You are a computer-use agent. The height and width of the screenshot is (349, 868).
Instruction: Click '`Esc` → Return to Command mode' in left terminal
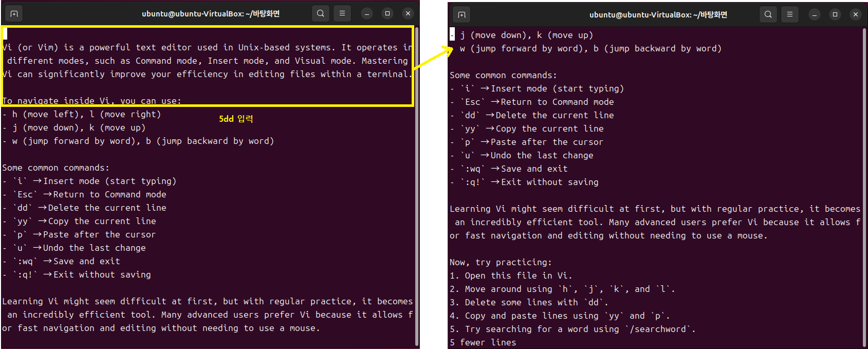(x=84, y=194)
